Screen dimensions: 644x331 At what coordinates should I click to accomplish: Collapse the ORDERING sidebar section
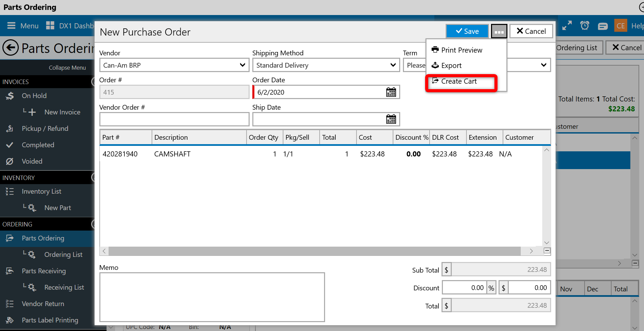point(93,224)
